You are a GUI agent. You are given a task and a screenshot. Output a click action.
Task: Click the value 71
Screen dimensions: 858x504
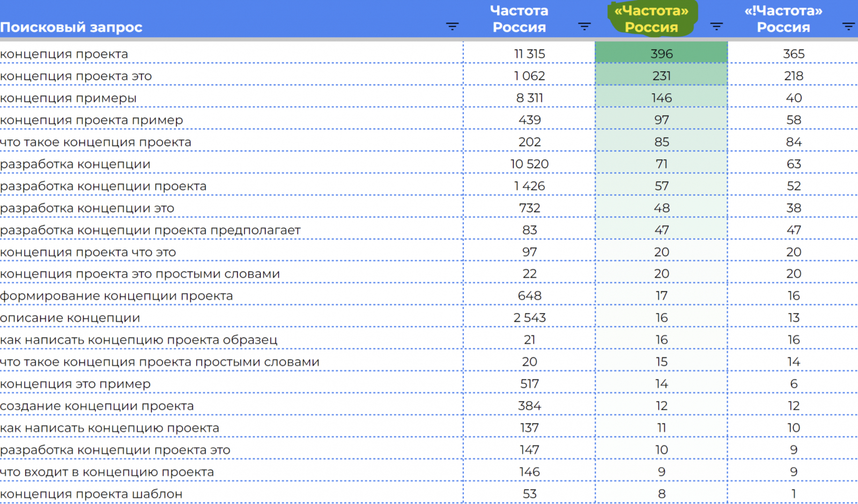point(661,164)
